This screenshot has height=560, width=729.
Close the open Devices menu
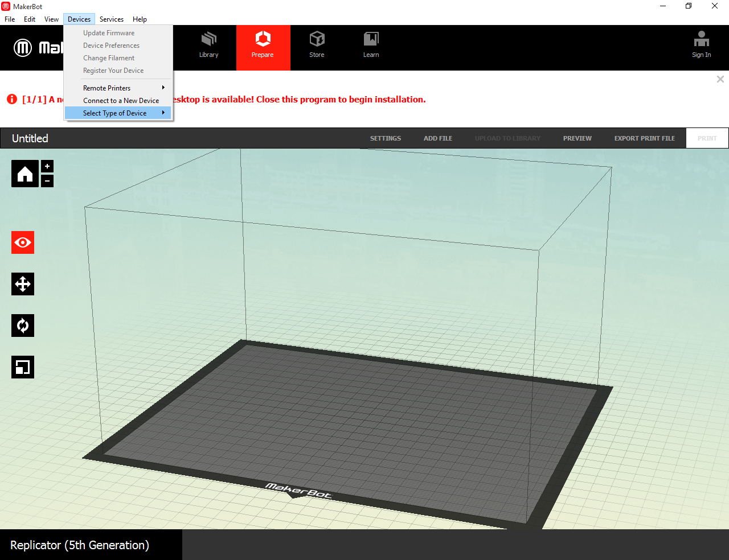pos(79,19)
